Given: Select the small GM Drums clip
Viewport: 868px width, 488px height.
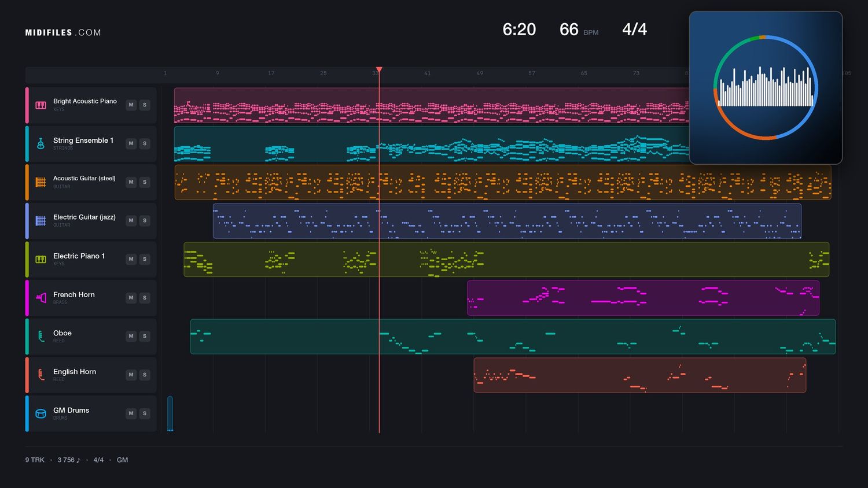Looking at the screenshot, I should pyautogui.click(x=170, y=413).
